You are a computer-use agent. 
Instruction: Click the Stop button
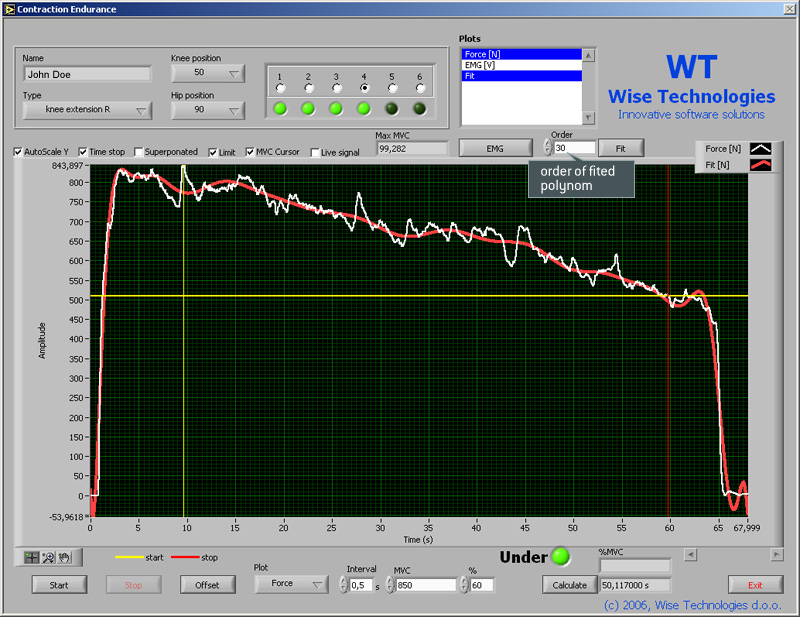pyautogui.click(x=134, y=585)
